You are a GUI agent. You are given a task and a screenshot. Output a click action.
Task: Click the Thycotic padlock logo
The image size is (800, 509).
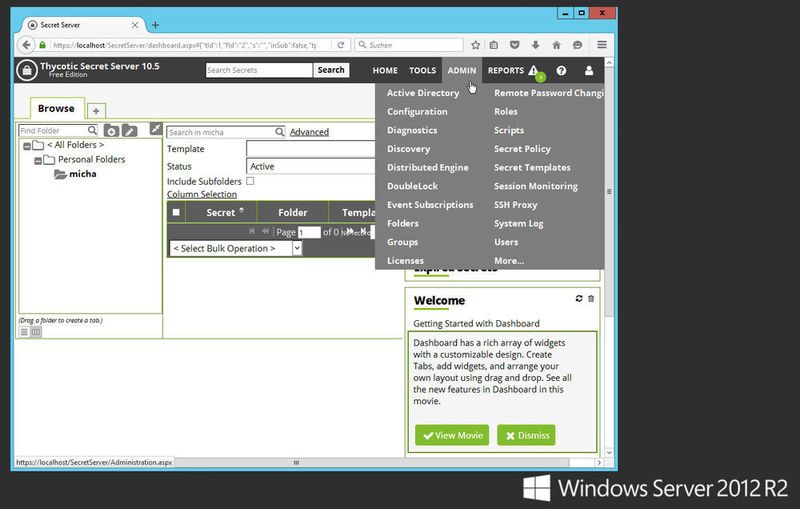(27, 70)
